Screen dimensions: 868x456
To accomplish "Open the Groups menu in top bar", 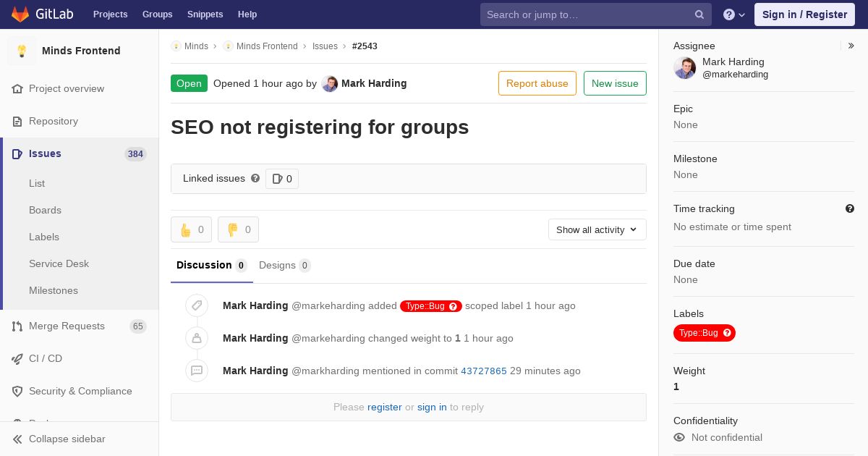I will (157, 14).
